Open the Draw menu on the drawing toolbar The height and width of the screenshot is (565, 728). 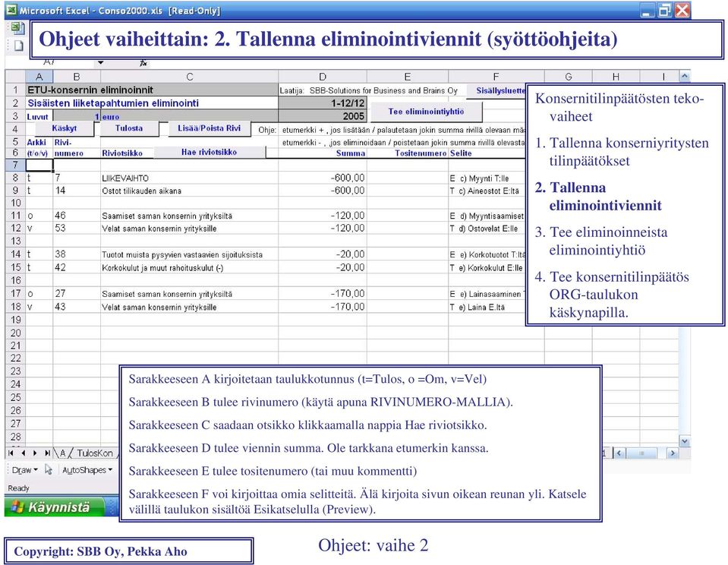click(24, 470)
